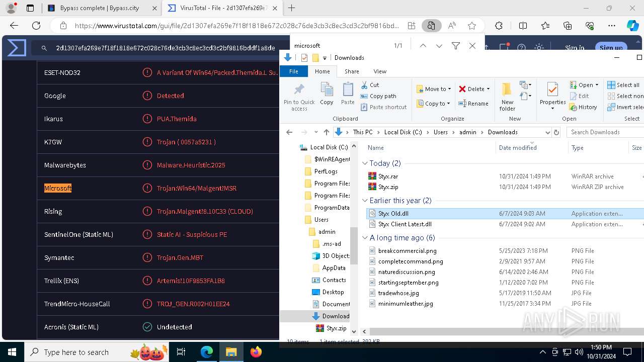644x362 pixels.
Task: Sort files by Date modified column
Action: click(532, 147)
